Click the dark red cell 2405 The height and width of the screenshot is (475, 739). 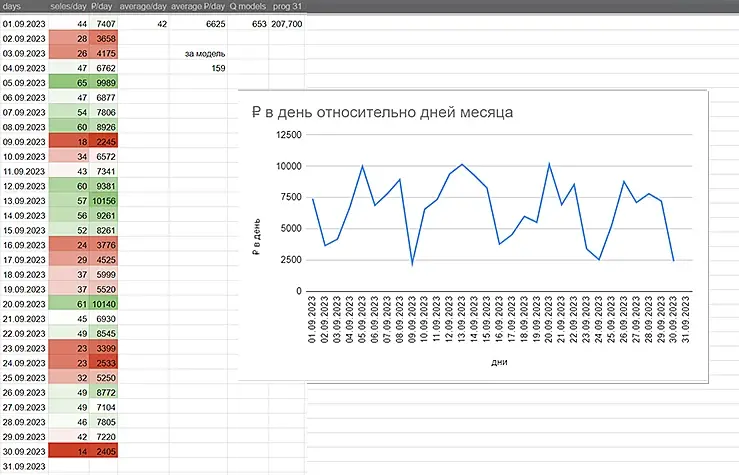point(104,451)
